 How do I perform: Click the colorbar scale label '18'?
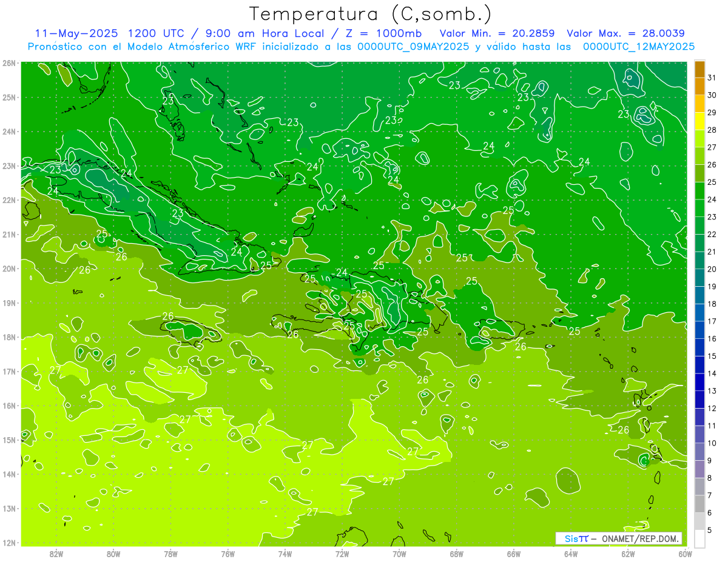pyautogui.click(x=712, y=304)
